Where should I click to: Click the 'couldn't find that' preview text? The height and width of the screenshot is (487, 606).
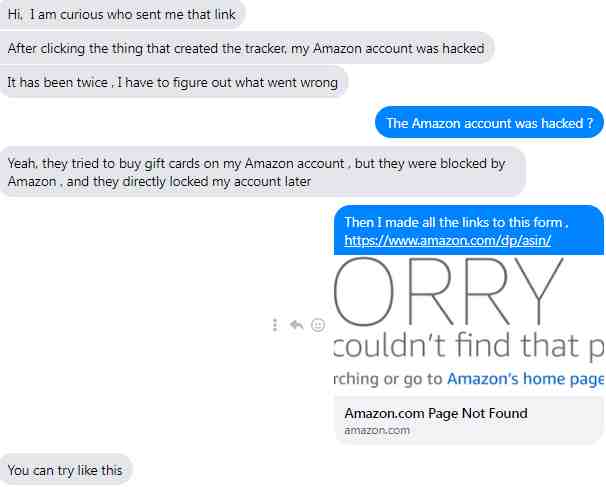click(x=456, y=345)
